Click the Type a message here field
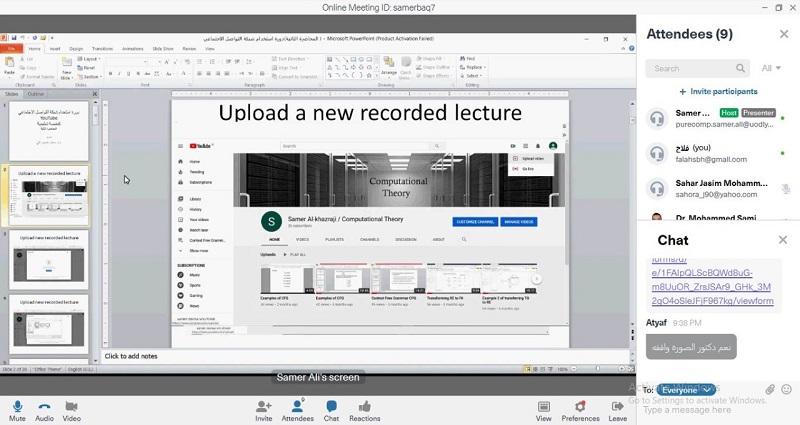 [687, 410]
